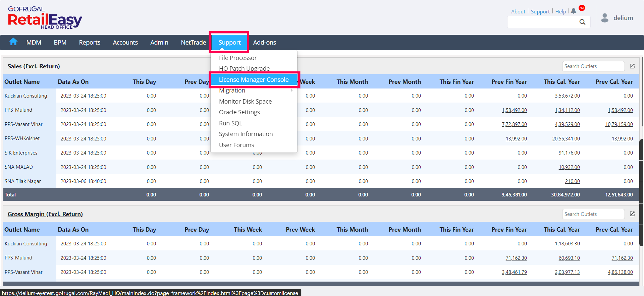Screen dimensions: 644x296
Task: Open the Sales (Excl. Return) heading link
Action: (x=34, y=66)
